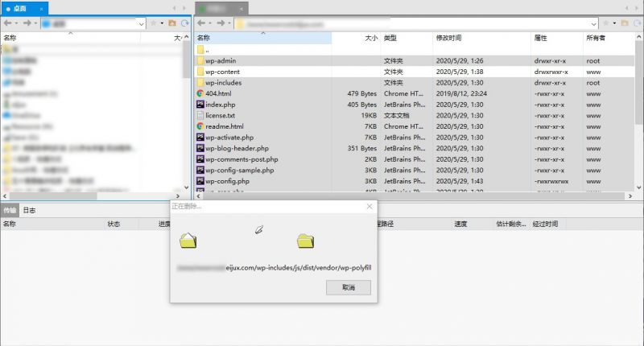
Task: Sort remote files by 类型 column
Action: tap(407, 38)
